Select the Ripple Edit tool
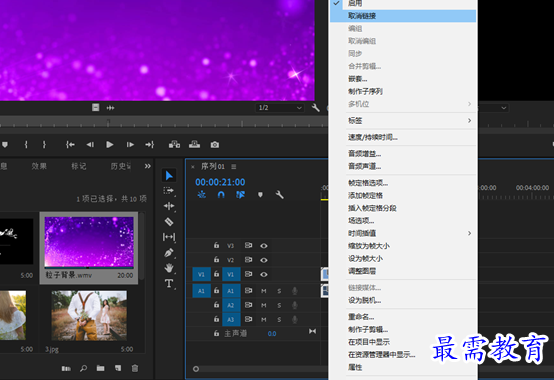The image size is (554, 380). click(169, 206)
